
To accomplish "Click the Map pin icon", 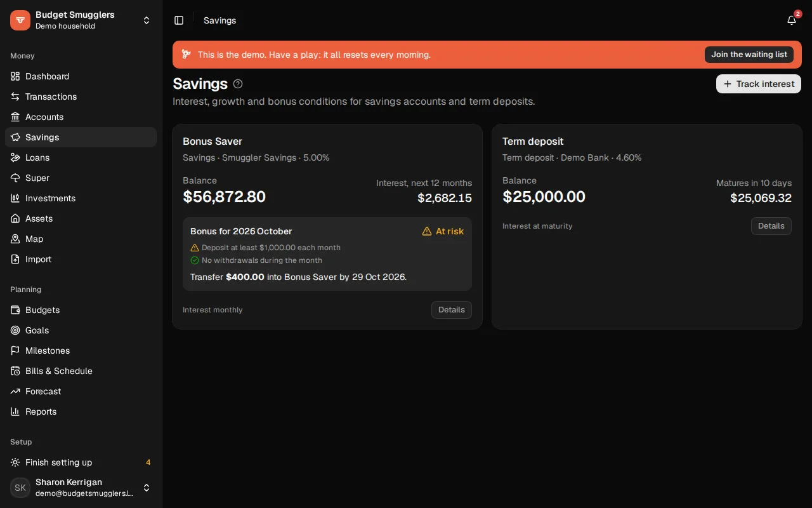I will click(15, 239).
